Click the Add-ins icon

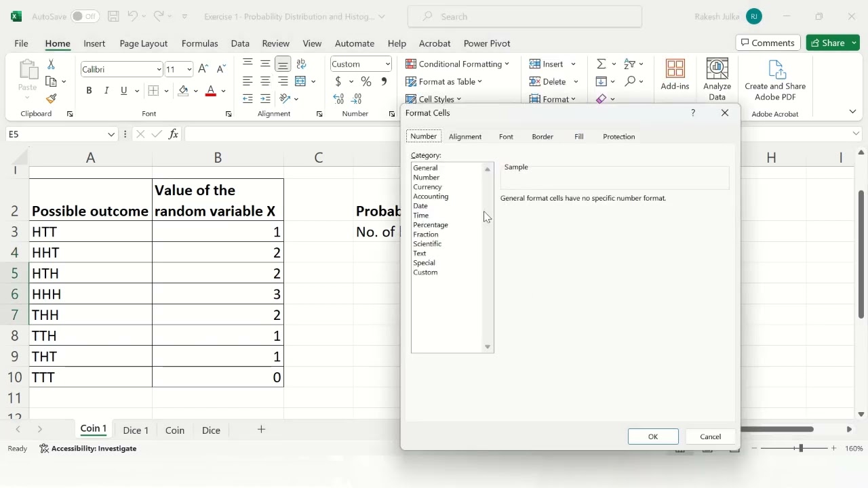675,75
